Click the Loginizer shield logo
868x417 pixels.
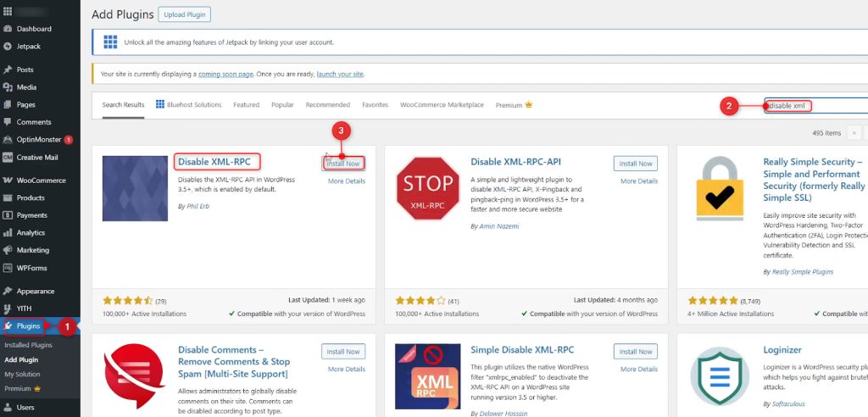(x=720, y=376)
